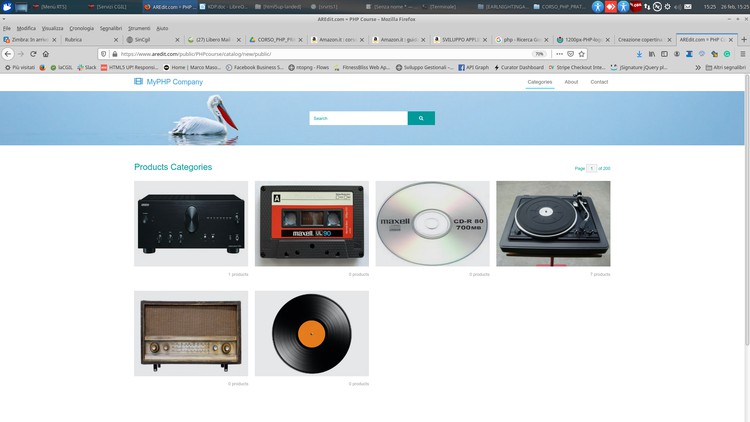Expand the bookmarks toolbar overflow chevron
The height and width of the screenshot is (422, 750).
pos(698,67)
